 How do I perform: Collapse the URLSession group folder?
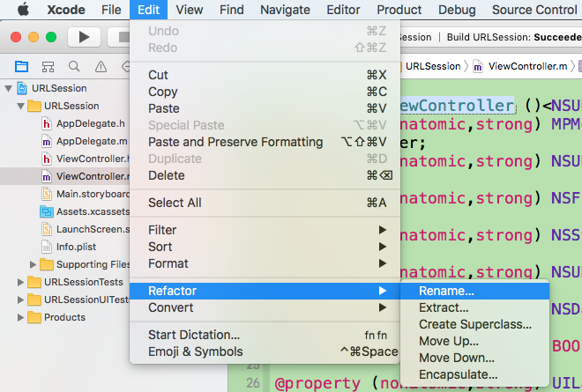[x=21, y=106]
